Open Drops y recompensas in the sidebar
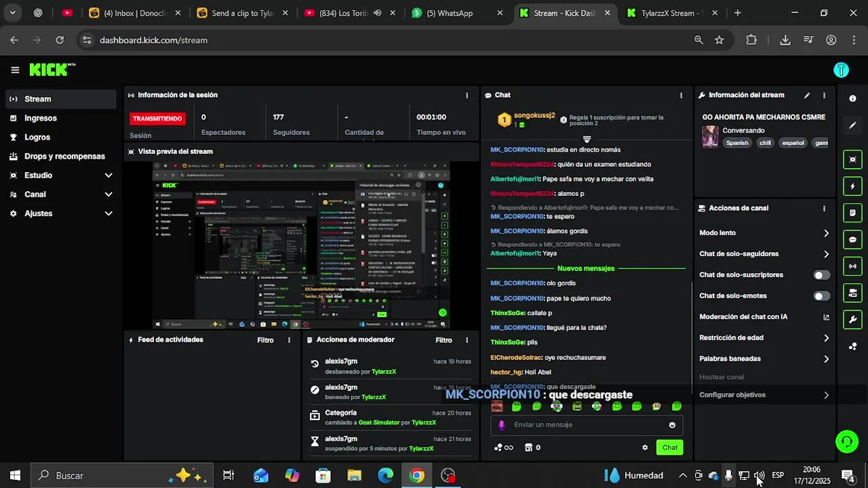 click(x=61, y=156)
